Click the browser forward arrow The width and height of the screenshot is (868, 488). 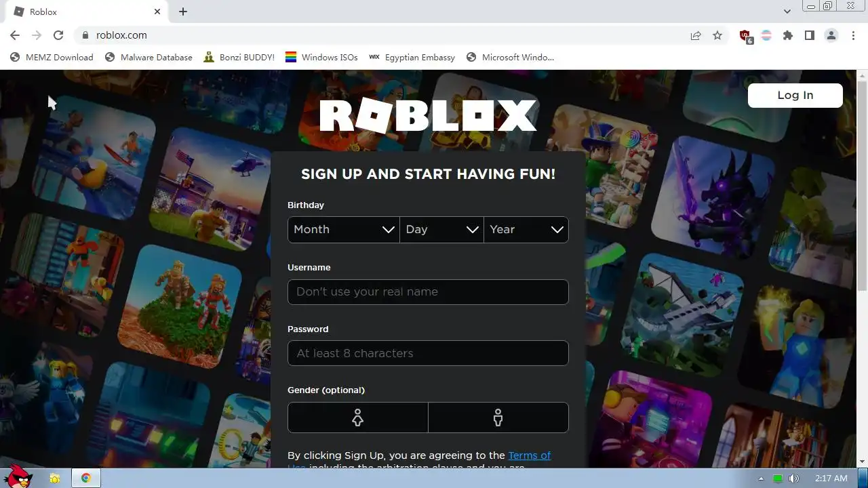pos(37,35)
